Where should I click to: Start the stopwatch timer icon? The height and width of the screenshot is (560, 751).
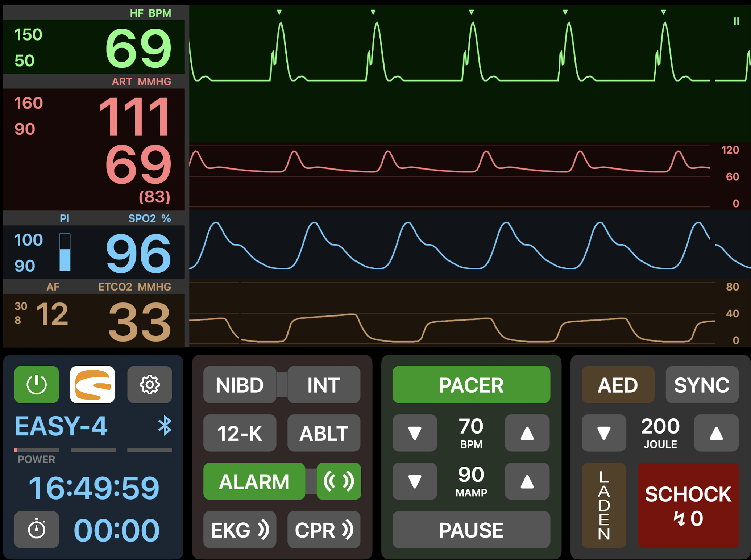(x=37, y=529)
